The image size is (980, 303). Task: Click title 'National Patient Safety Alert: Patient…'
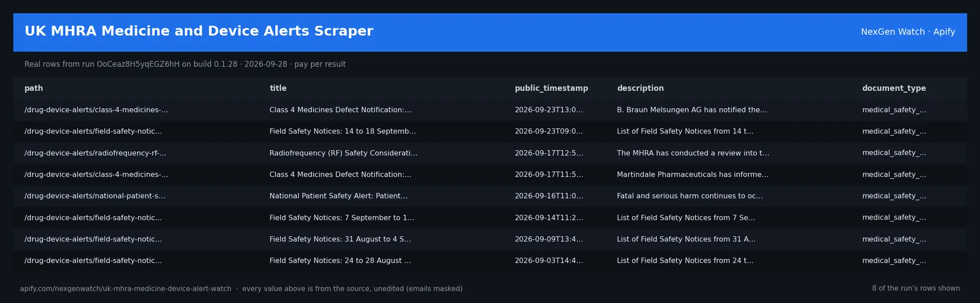[x=339, y=196]
